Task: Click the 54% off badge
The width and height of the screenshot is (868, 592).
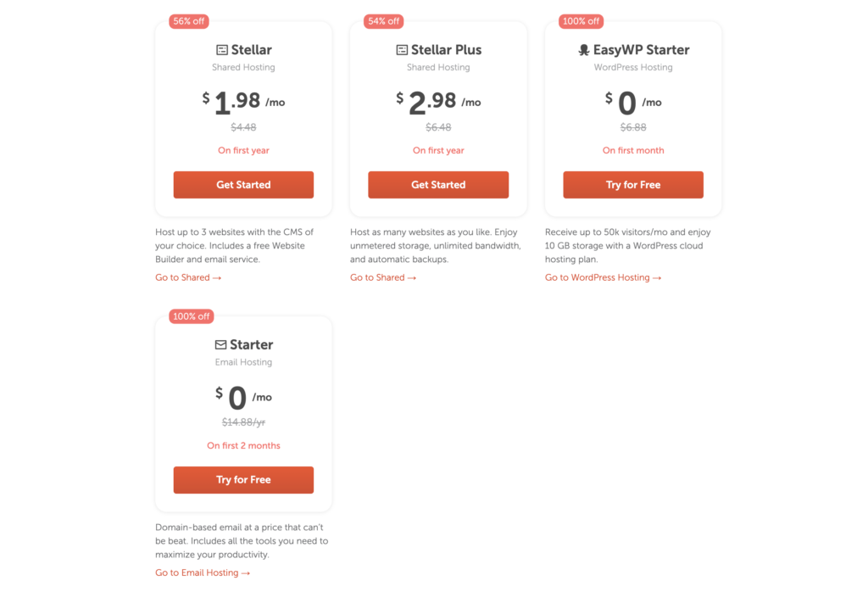Action: [384, 21]
